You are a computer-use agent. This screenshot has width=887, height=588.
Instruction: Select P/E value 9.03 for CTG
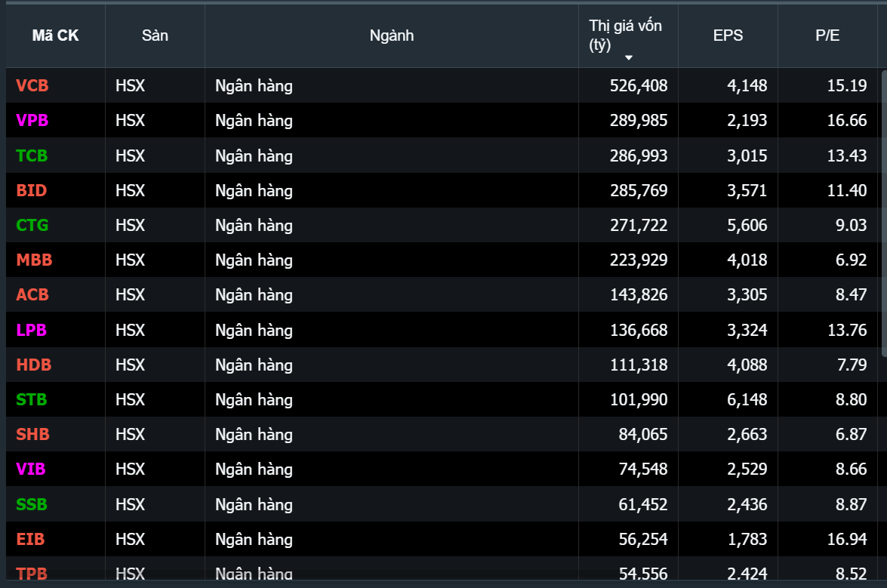pos(852,225)
